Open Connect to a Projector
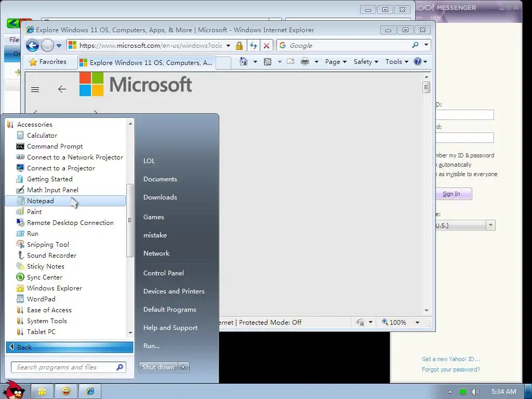The height and width of the screenshot is (399, 532). point(56,168)
